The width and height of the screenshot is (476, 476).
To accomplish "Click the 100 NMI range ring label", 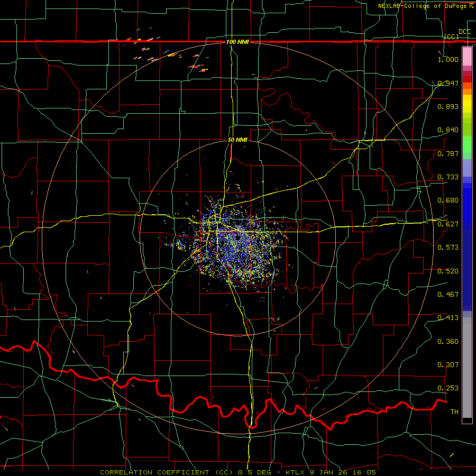I will pos(237,42).
